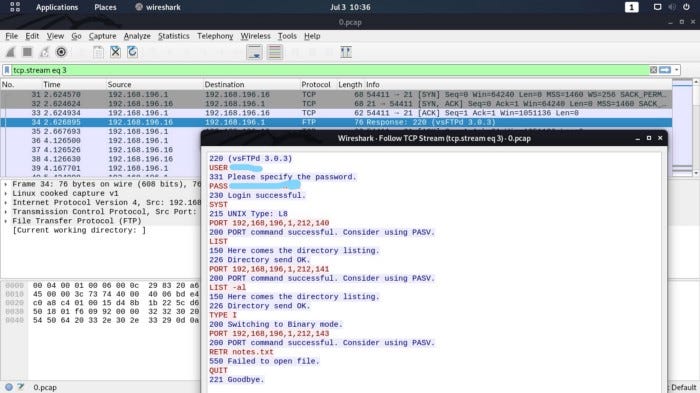Open the expert information status icon
The width and height of the screenshot is (700, 393).
pyautogui.click(x=9, y=387)
